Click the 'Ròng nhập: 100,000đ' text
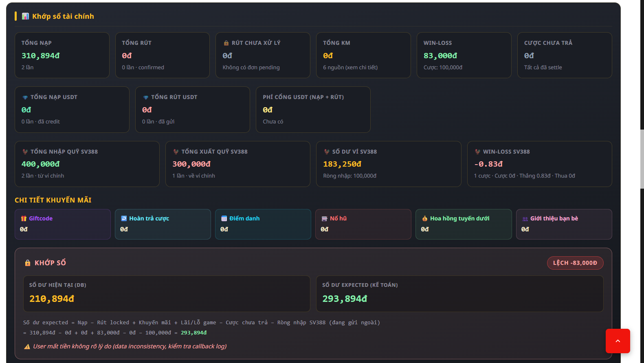 (350, 176)
